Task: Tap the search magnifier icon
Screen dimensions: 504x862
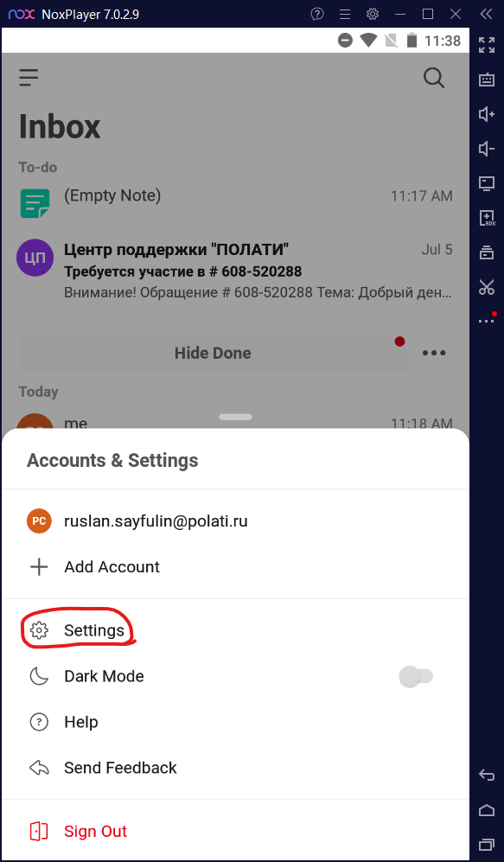Action: pos(434,78)
